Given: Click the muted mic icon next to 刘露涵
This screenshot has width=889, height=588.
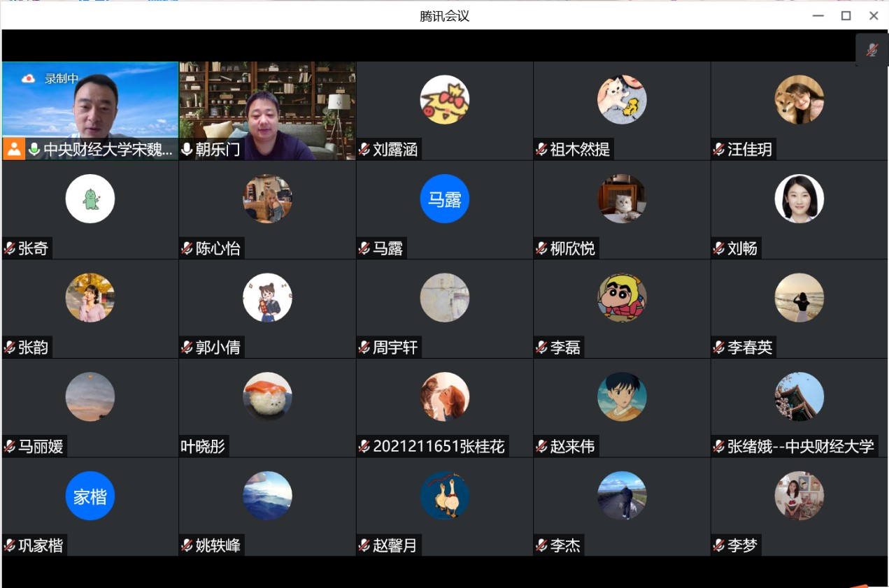Looking at the screenshot, I should tap(364, 149).
